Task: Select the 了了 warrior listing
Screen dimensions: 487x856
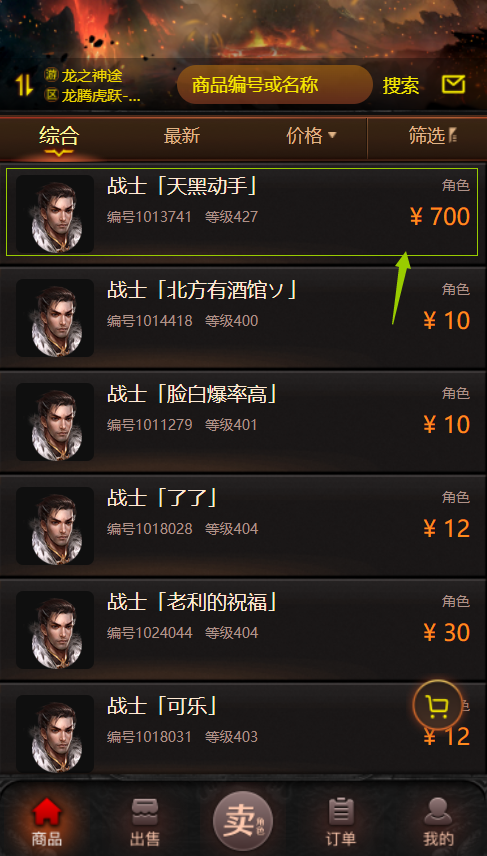Action: (242, 526)
